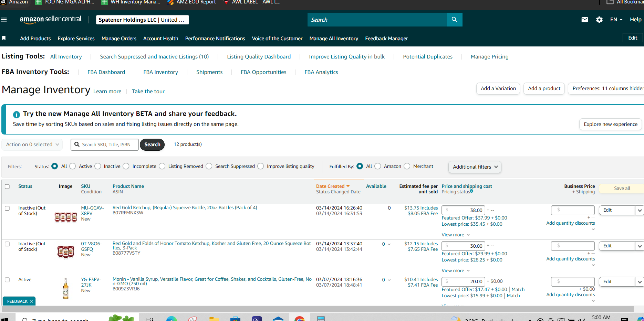Viewport: 644px width, 321px height.
Task: Open Edit dropdown arrow for YG-F3FV-27JK
Action: point(640,282)
